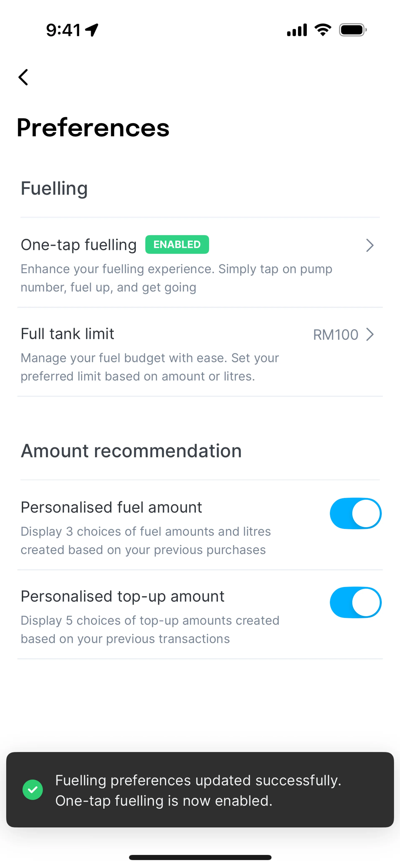
Task: Tap the Preferences page title
Action: point(93,128)
